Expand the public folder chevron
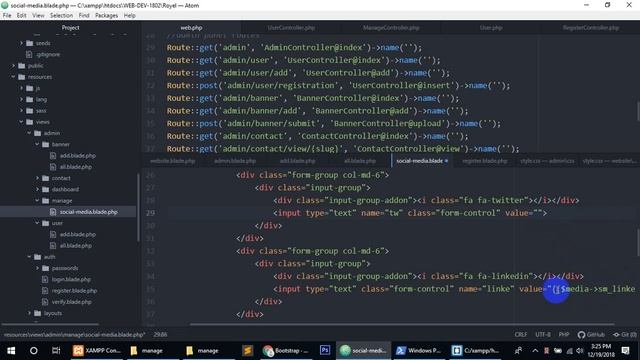This screenshot has width=640, height=360. click(x=13, y=65)
